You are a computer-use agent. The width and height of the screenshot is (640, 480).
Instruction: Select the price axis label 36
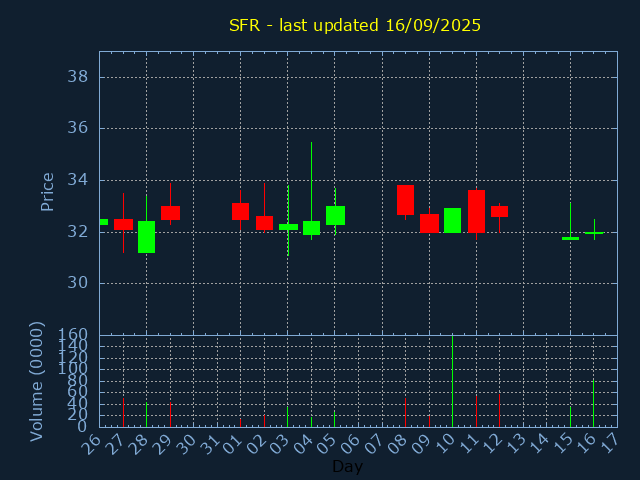click(78, 128)
